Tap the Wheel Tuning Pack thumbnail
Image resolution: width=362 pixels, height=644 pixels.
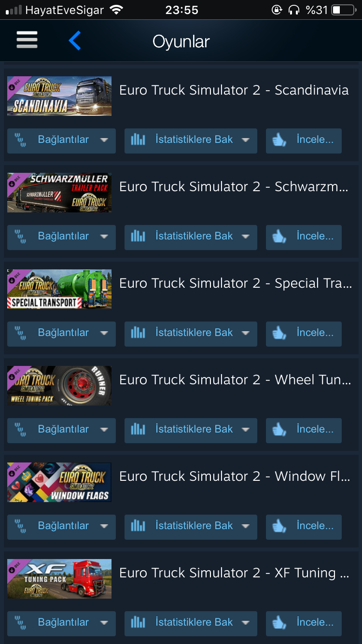tap(59, 386)
